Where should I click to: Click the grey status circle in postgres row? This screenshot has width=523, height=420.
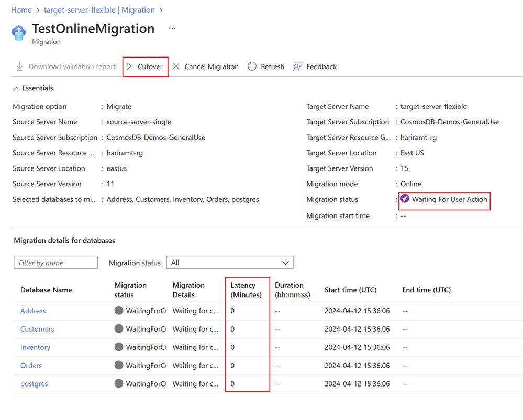click(119, 383)
